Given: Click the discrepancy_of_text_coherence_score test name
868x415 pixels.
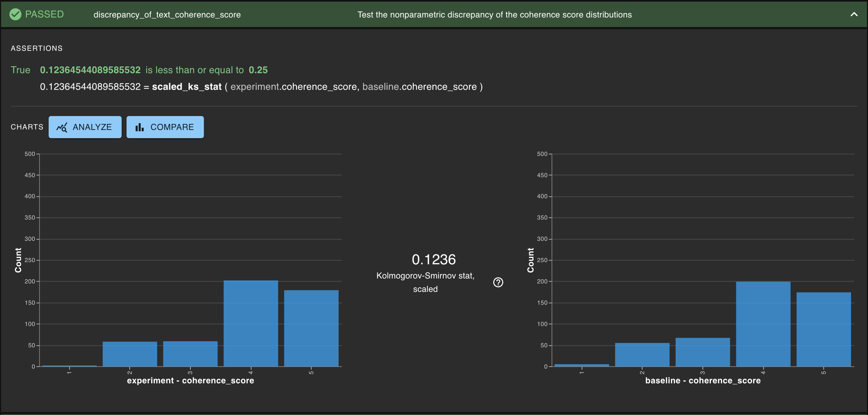Looking at the screenshot, I should (167, 15).
